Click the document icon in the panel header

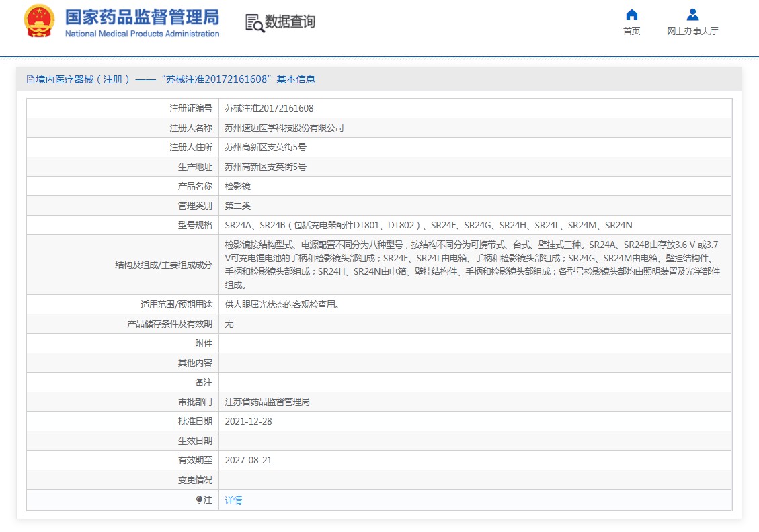click(x=30, y=79)
